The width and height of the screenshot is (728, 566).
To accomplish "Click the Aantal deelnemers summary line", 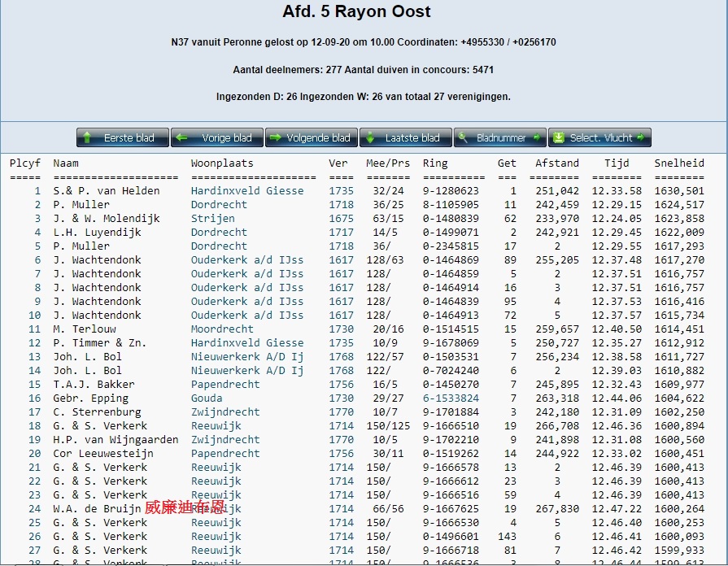I will tap(364, 70).
